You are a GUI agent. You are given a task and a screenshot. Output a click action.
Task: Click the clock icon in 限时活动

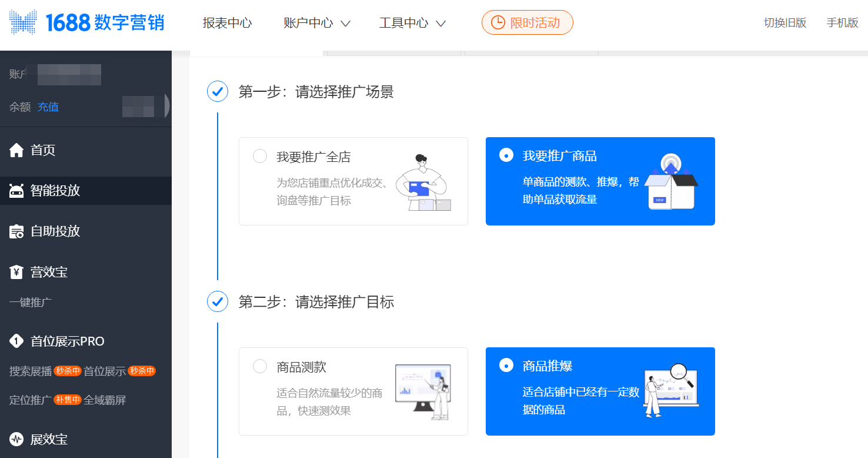pyautogui.click(x=498, y=23)
